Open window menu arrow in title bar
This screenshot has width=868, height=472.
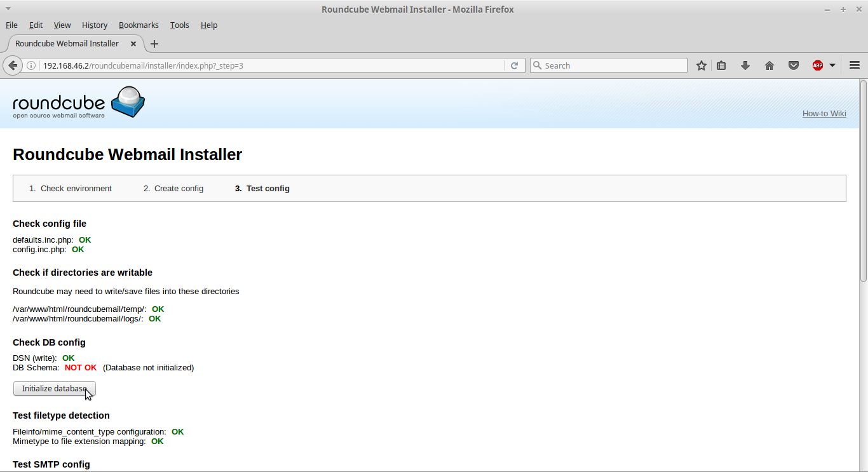click(x=8, y=9)
